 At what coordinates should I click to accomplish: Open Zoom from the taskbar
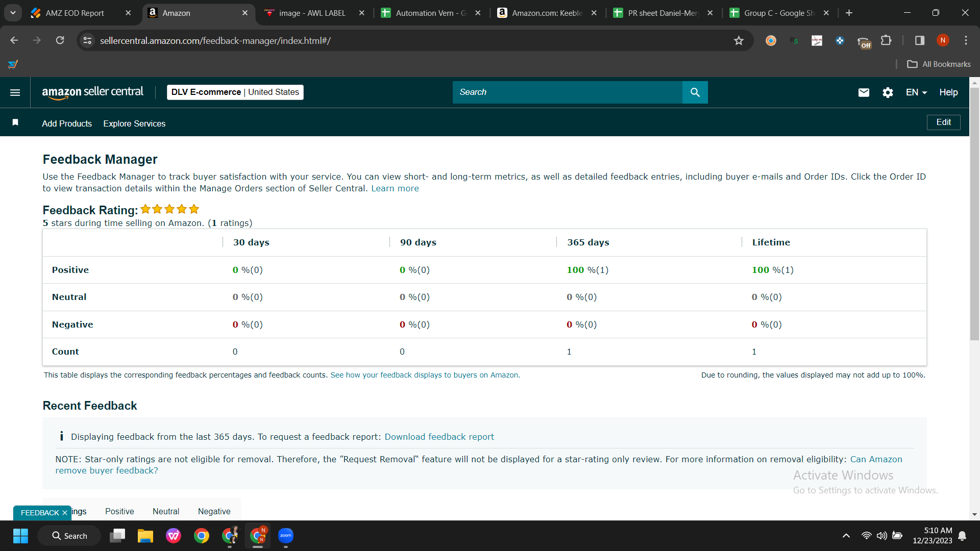tap(286, 536)
